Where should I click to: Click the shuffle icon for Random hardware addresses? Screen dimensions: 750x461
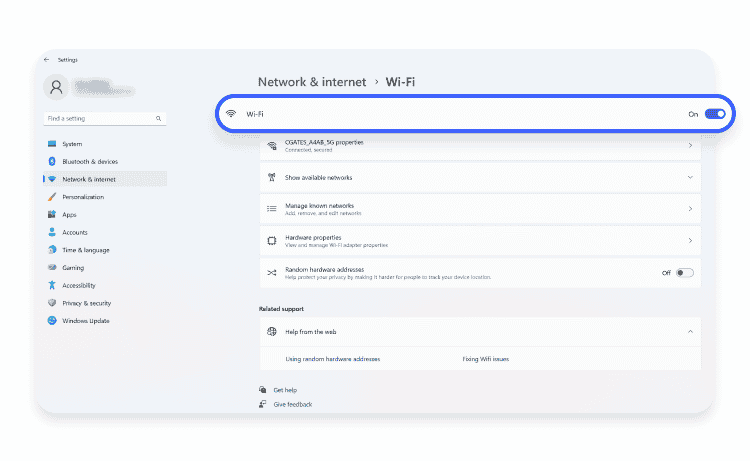coord(272,273)
